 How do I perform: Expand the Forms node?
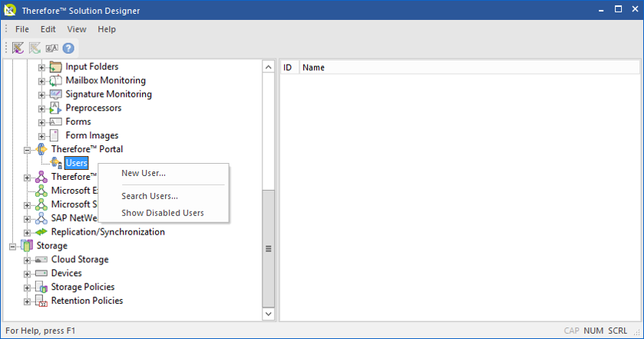pyautogui.click(x=41, y=122)
